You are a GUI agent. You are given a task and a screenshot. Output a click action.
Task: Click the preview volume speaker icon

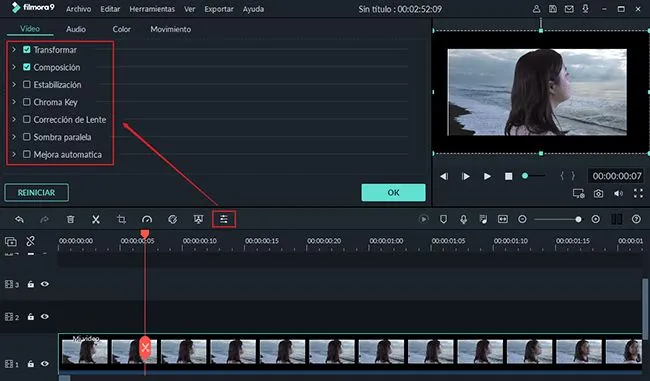coord(618,194)
